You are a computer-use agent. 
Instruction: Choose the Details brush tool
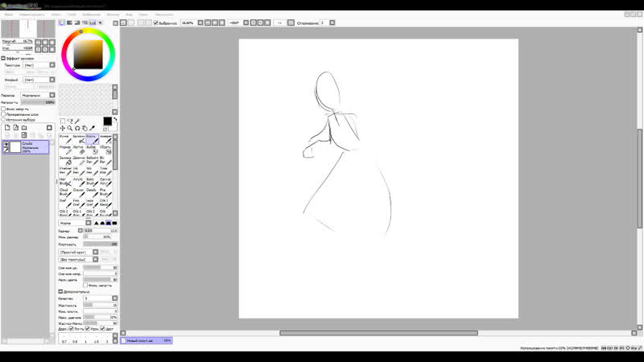[x=92, y=192]
